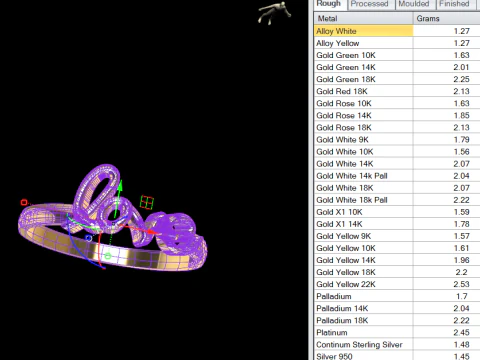This screenshot has height=360, width=480.
Task: Click the human figure scale reference icon
Action: tap(274, 13)
